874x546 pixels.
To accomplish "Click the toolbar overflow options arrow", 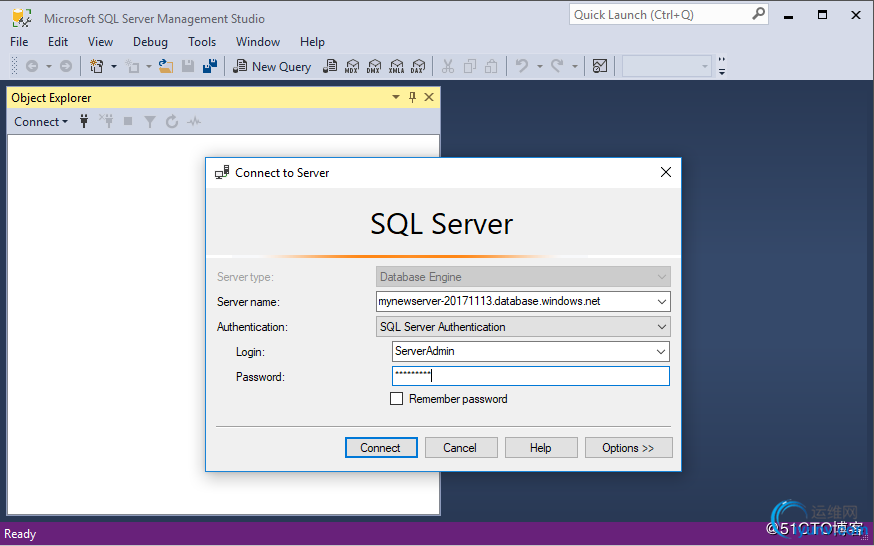I will (x=722, y=66).
